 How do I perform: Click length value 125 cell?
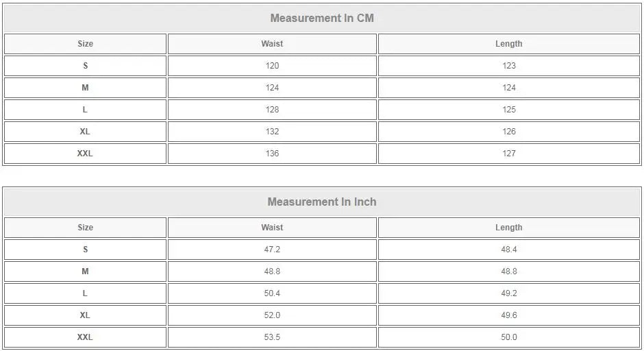508,110
